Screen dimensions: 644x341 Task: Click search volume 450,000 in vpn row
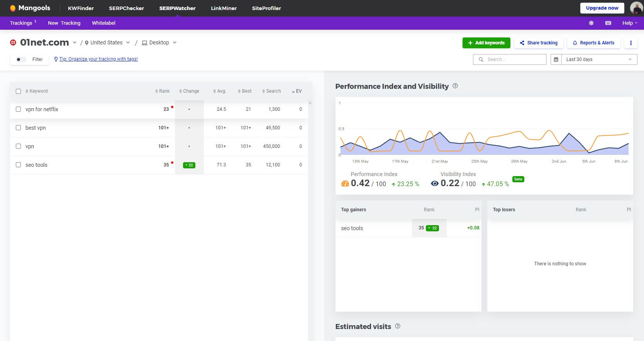pyautogui.click(x=271, y=146)
